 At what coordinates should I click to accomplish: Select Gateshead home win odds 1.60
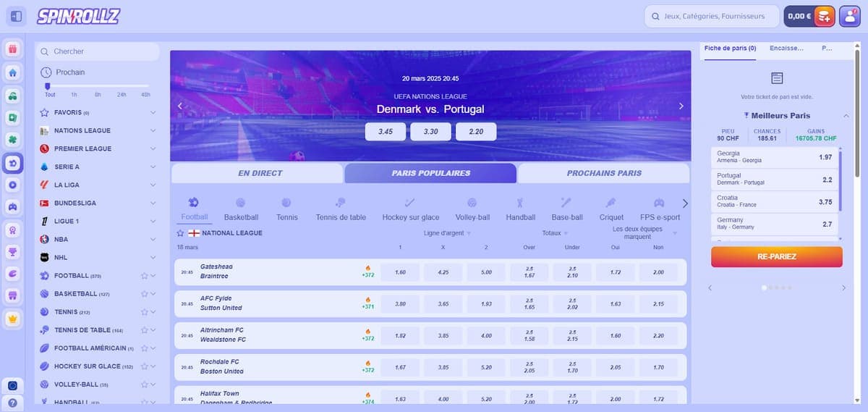point(400,272)
